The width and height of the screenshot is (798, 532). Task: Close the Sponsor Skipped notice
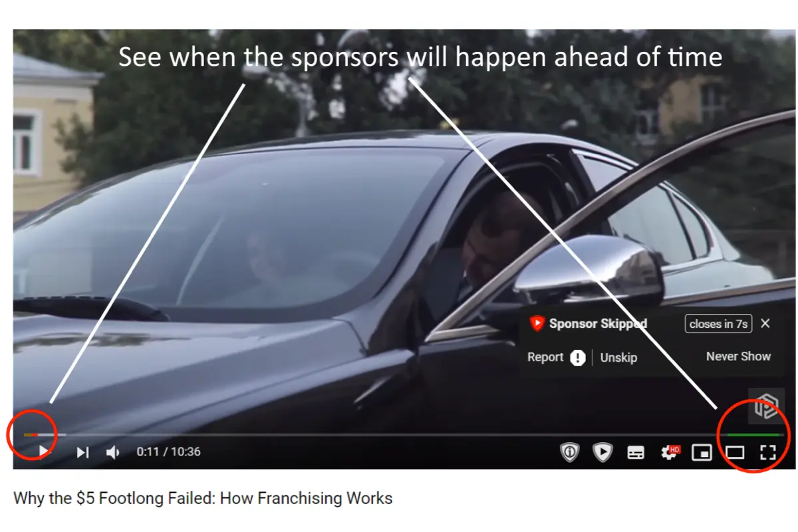pyautogui.click(x=765, y=323)
